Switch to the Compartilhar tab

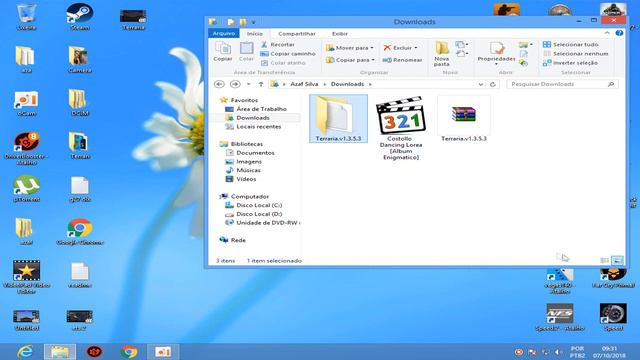297,33
